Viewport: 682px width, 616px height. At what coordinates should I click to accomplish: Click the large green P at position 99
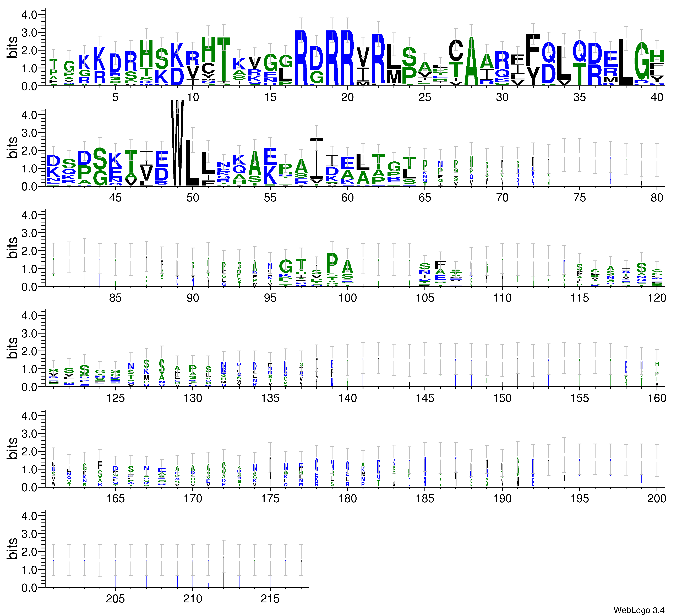[332, 263]
